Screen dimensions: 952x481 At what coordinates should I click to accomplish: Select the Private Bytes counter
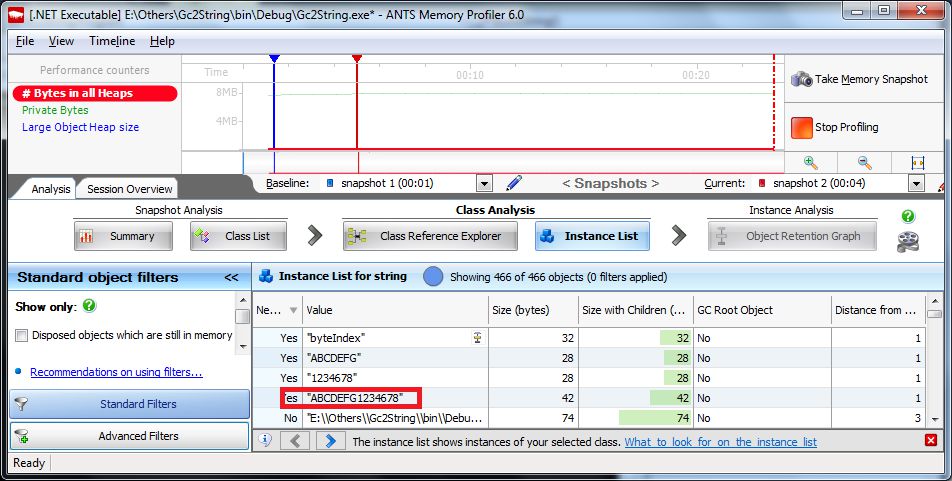(x=55, y=110)
